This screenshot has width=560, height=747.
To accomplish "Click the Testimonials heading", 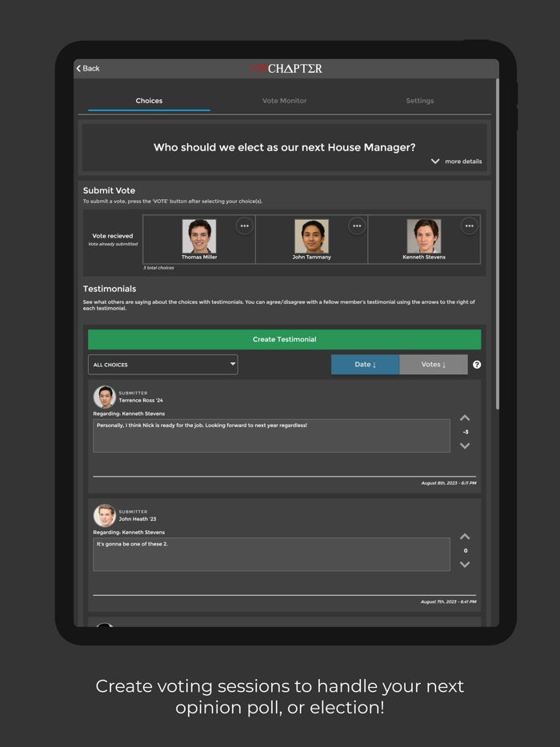I will (x=110, y=289).
